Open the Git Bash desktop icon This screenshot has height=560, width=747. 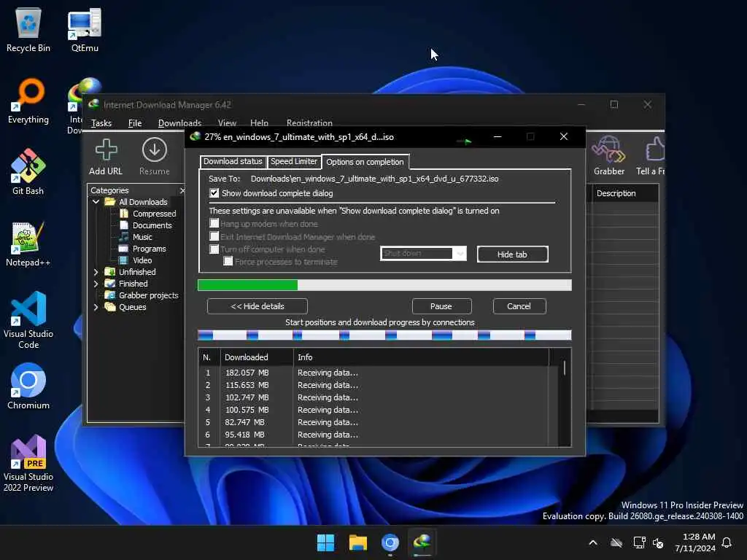point(28,172)
